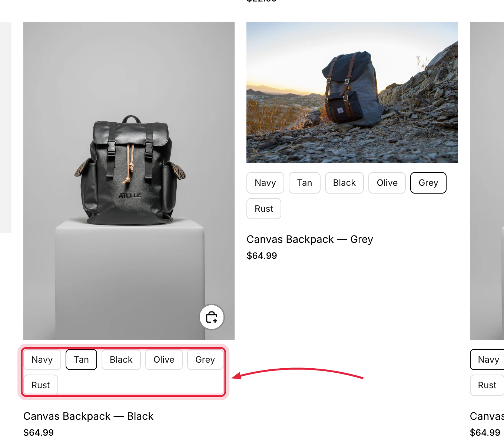Screen dimensions: 504x445
Task: Click the partially visible right product image
Action: (x=487, y=181)
